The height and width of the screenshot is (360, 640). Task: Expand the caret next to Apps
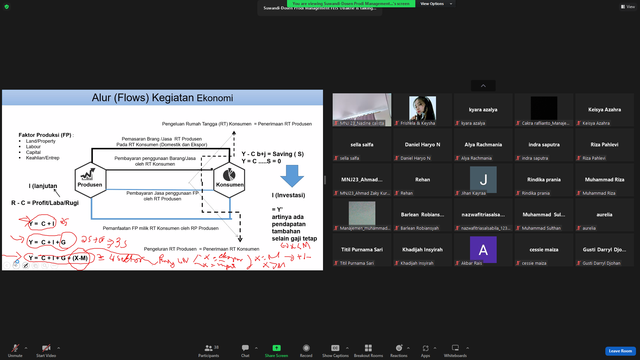tap(435, 348)
